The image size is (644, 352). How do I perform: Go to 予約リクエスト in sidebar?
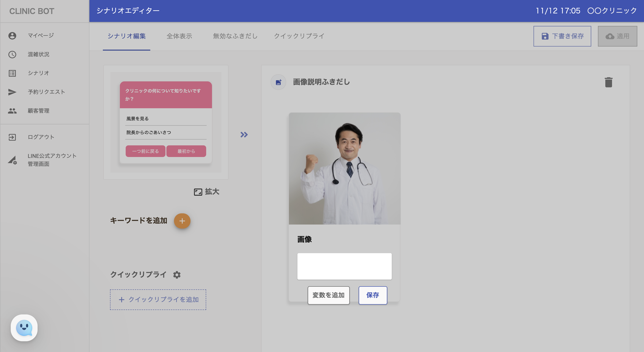tap(46, 92)
